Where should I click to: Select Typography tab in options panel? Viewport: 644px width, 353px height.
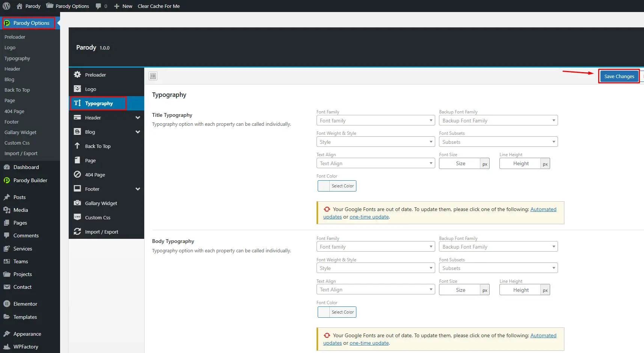click(x=107, y=103)
